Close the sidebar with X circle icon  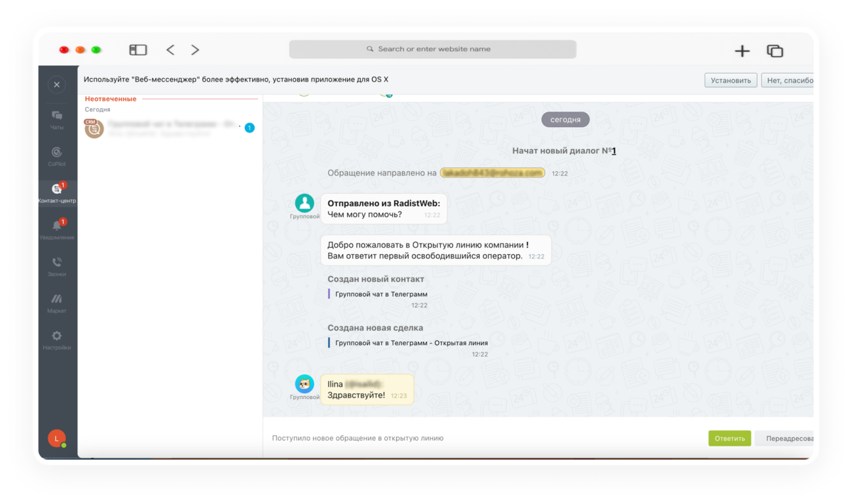click(x=57, y=84)
